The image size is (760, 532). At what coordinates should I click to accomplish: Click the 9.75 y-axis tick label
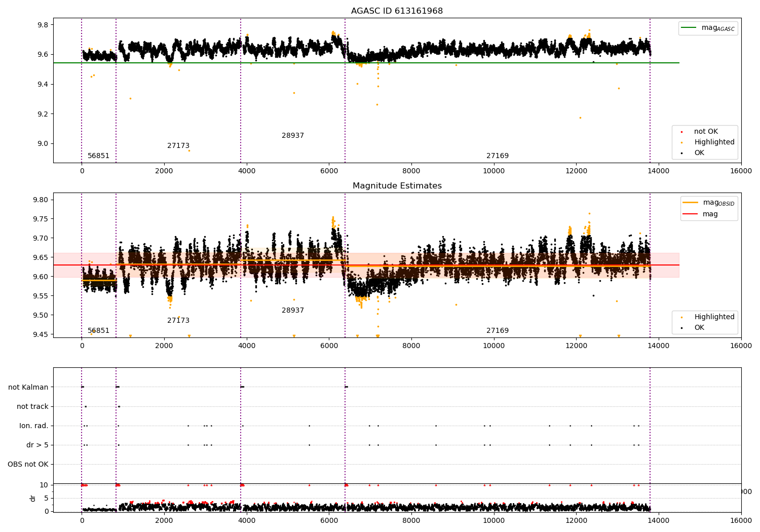(41, 219)
